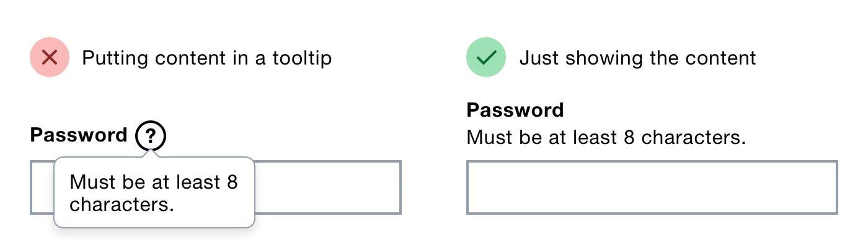Click the question mark help icon
Image resolution: width=868 pixels, height=252 pixels.
[151, 135]
